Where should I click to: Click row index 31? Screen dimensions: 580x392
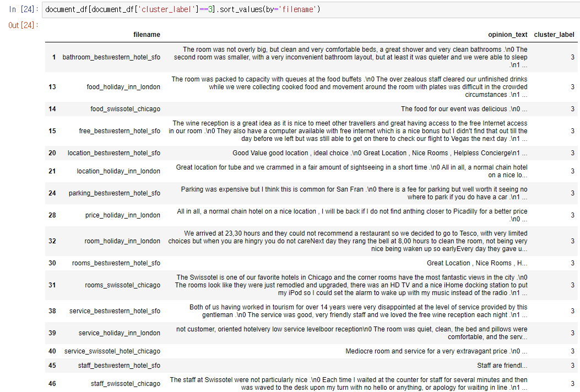(x=52, y=285)
